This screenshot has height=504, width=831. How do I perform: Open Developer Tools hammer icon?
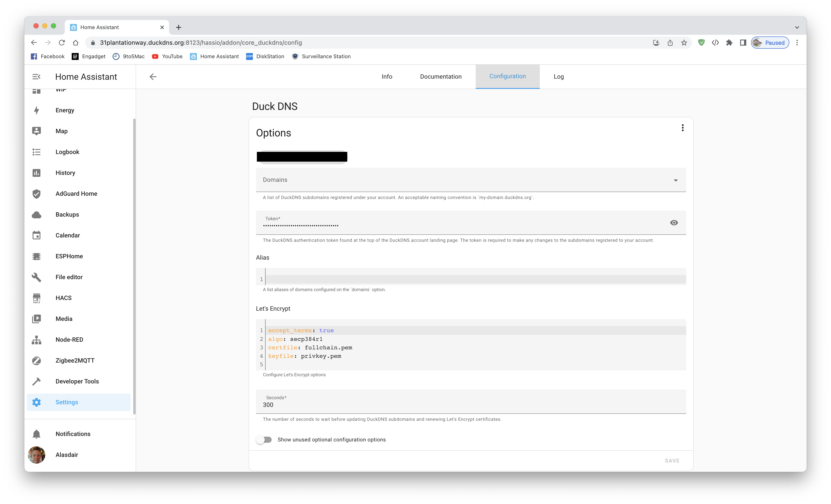point(37,381)
